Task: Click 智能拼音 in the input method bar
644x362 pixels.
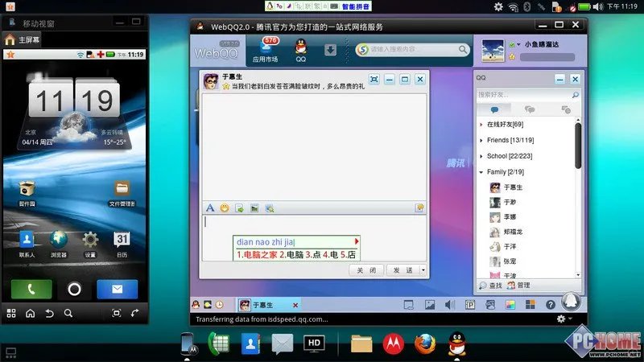Action: [x=356, y=6]
